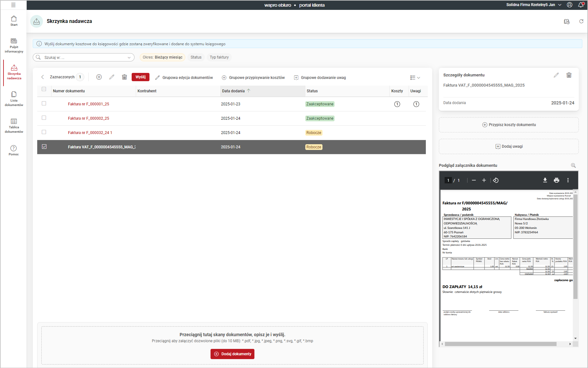Print the PDF attachment

[x=556, y=180]
